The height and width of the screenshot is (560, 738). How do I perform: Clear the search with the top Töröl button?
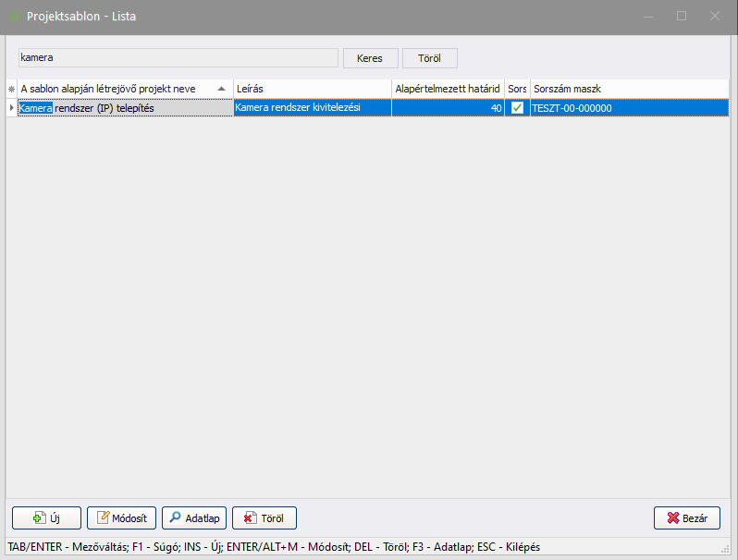pyautogui.click(x=429, y=58)
